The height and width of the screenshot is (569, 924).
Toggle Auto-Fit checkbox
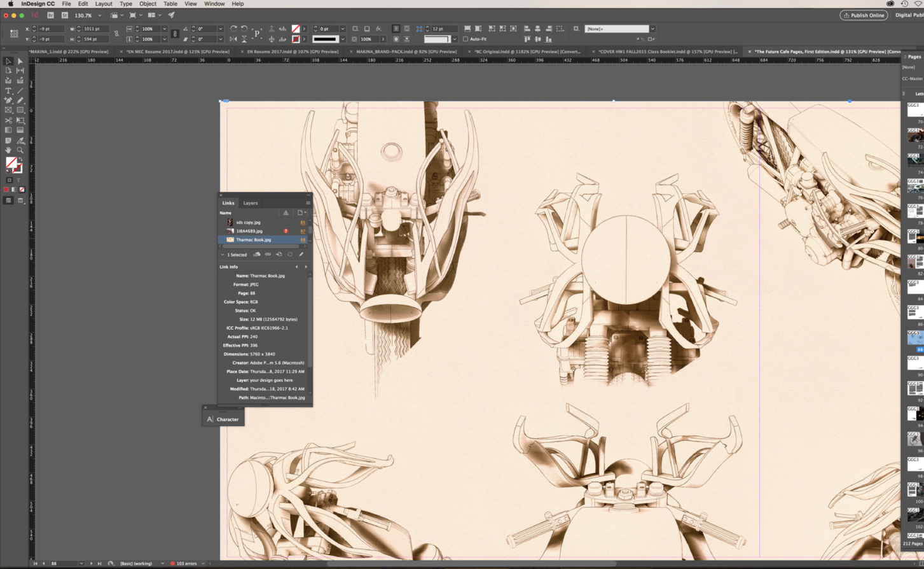coord(465,39)
